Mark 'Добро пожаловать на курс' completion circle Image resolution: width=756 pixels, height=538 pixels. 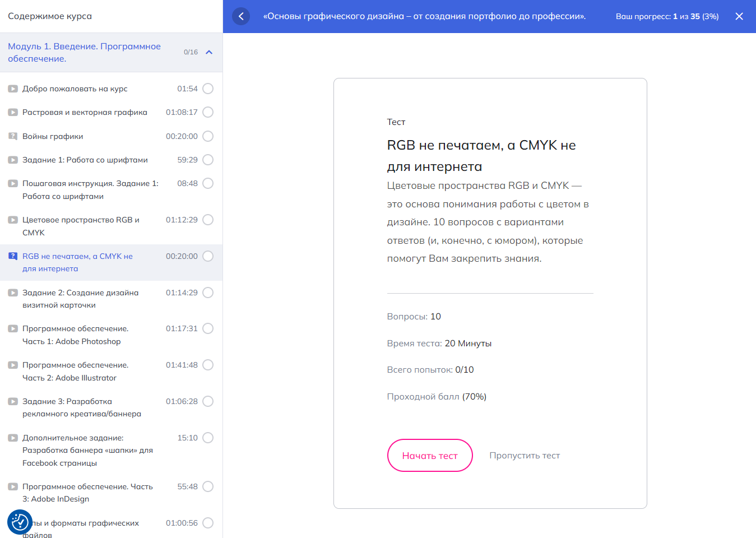coord(208,89)
